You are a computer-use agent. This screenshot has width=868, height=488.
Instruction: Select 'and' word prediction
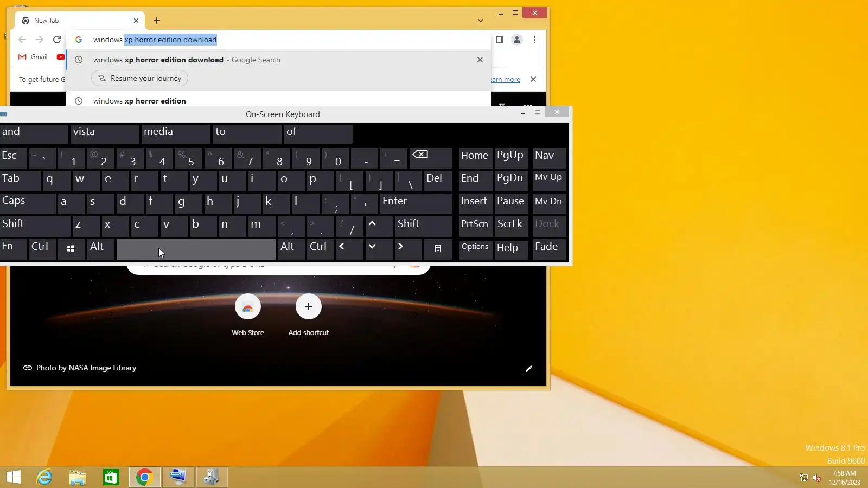pyautogui.click(x=34, y=133)
